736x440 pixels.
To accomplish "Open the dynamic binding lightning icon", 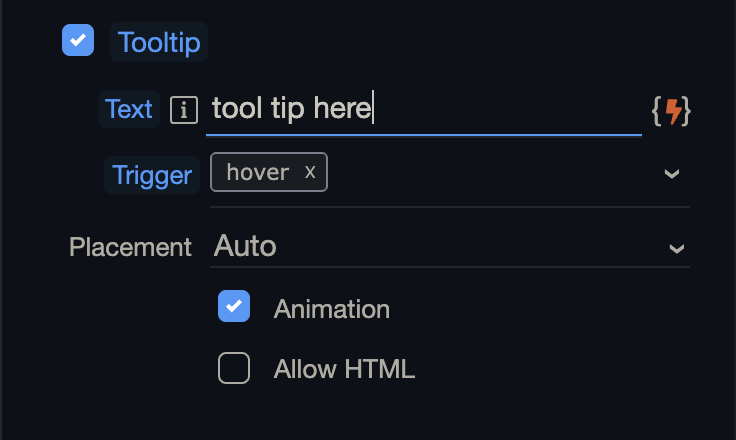I will pyautogui.click(x=673, y=110).
